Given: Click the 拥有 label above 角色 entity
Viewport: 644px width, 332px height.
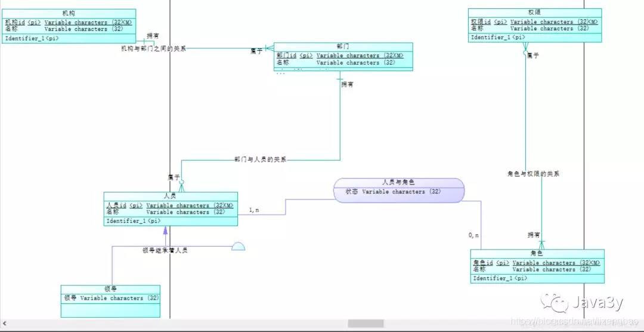Looking at the screenshot, I should coord(534,235).
